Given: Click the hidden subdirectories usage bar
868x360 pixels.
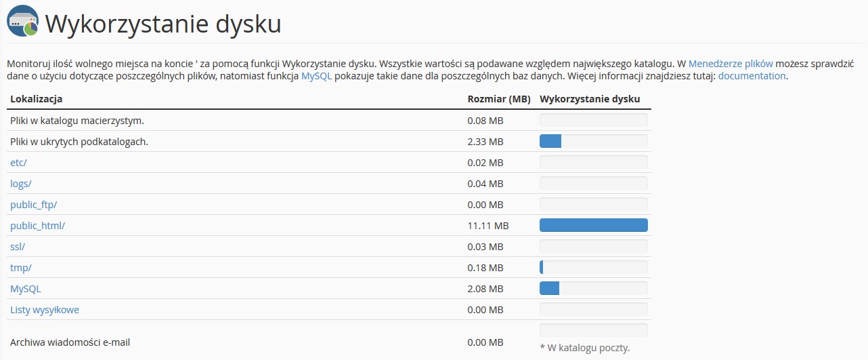Looking at the screenshot, I should click(x=593, y=141).
